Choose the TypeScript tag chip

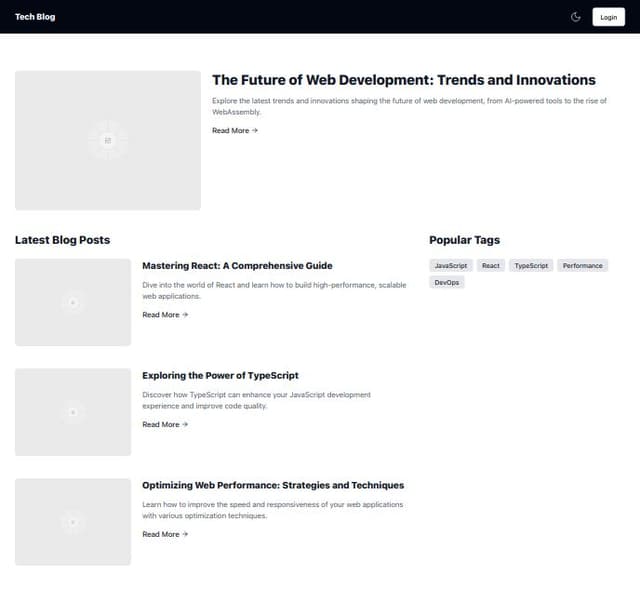(x=531, y=266)
